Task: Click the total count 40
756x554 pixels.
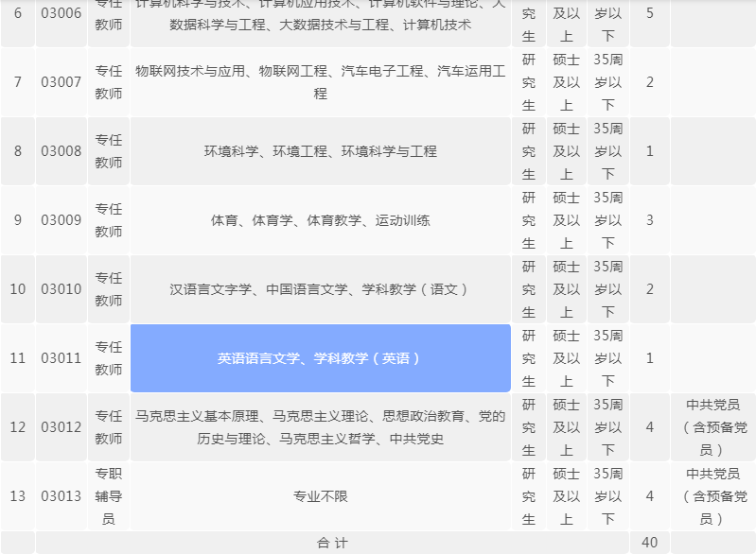Action: (649, 543)
